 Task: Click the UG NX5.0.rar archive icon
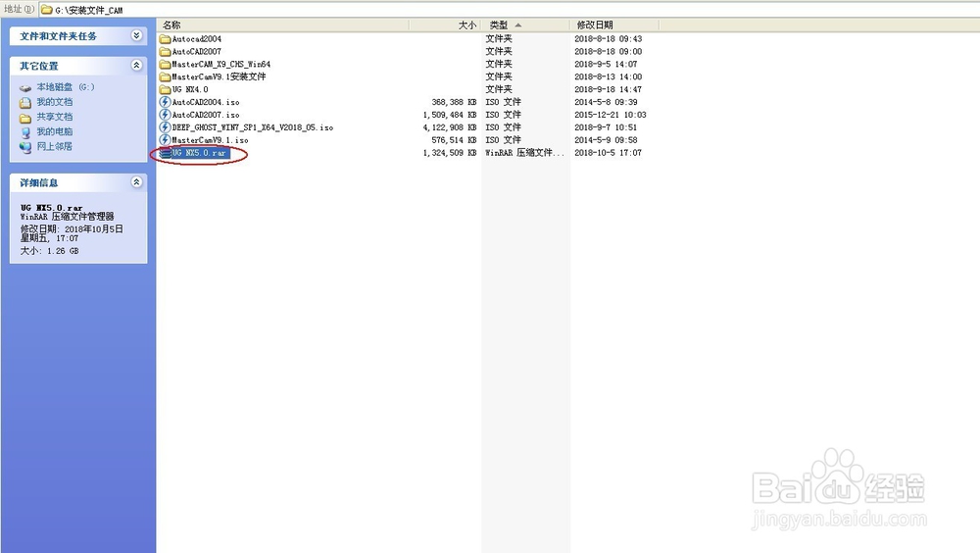coord(165,153)
